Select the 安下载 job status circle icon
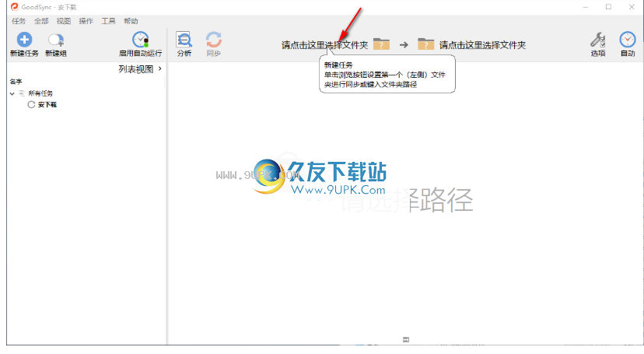644x354 pixels. click(x=31, y=105)
